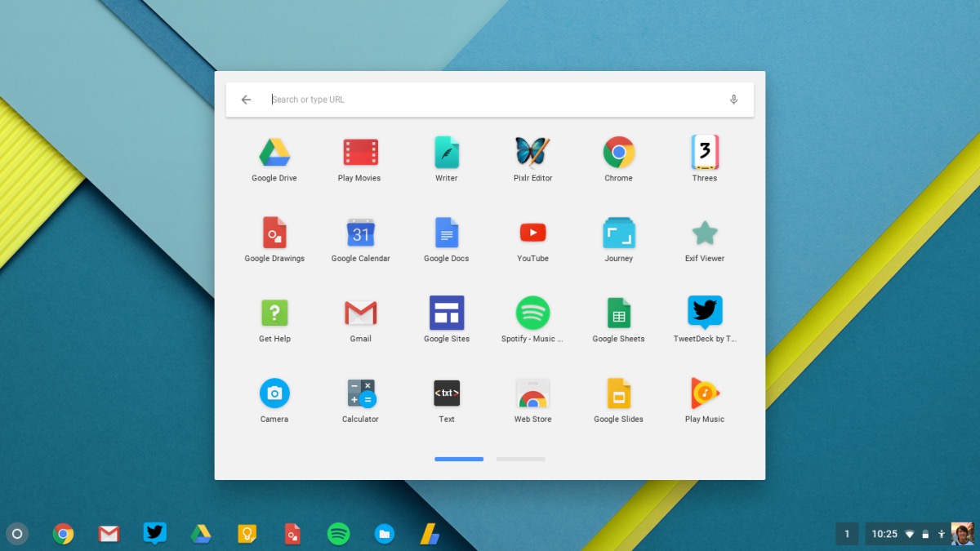Screen dimensions: 980x551
Task: Open the Pixlr Editor app
Action: (532, 151)
